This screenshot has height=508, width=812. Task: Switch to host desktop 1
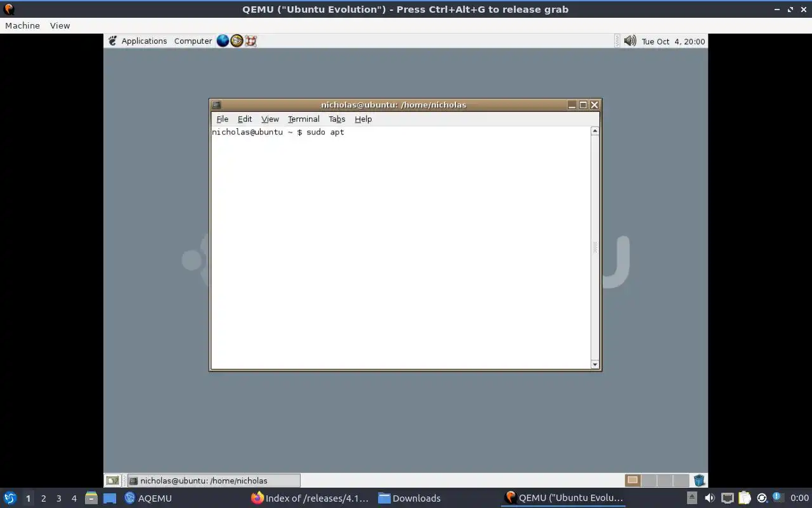point(28,498)
